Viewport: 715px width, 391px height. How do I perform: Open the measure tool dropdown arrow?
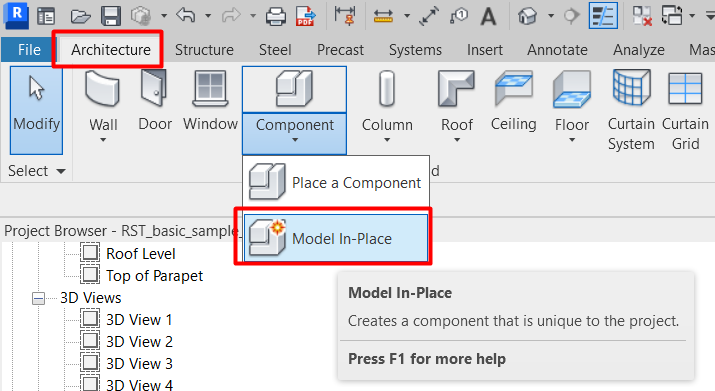pyautogui.click(x=407, y=16)
